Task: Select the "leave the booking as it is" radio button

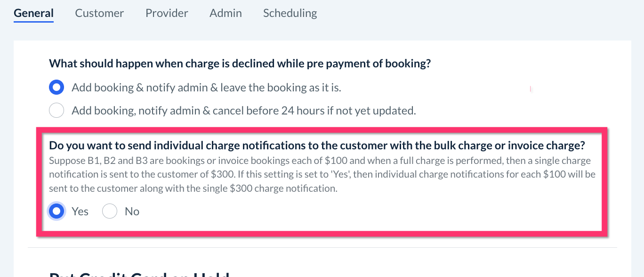Action: pyautogui.click(x=56, y=87)
